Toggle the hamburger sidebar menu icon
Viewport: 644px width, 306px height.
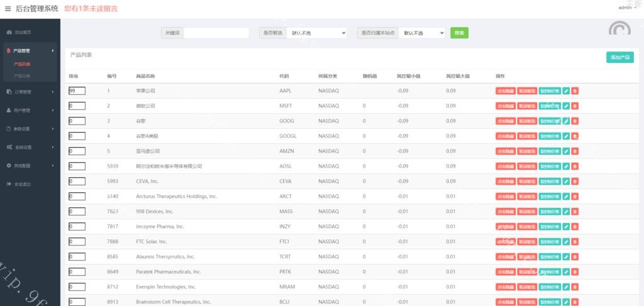coord(8,9)
